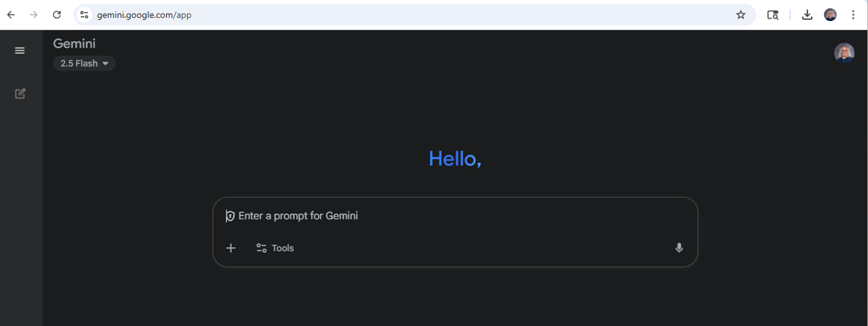Open the Tools options in prompt box
868x326 pixels.
pos(275,248)
